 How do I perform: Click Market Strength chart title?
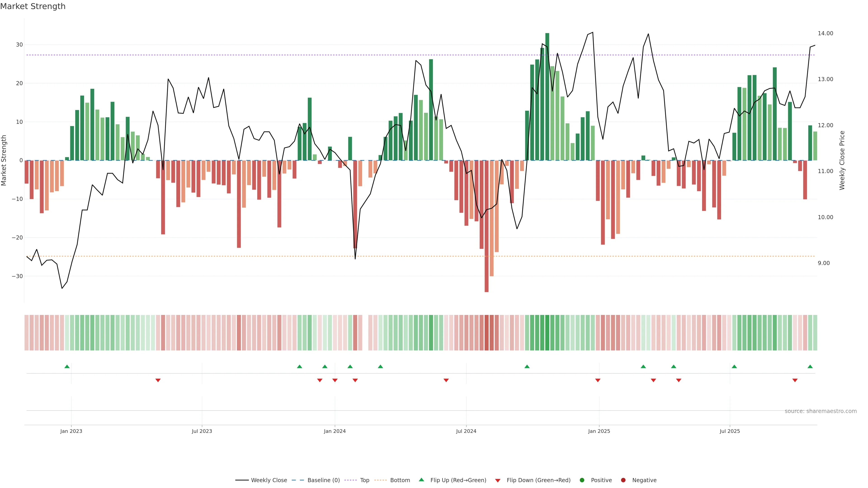click(x=33, y=6)
